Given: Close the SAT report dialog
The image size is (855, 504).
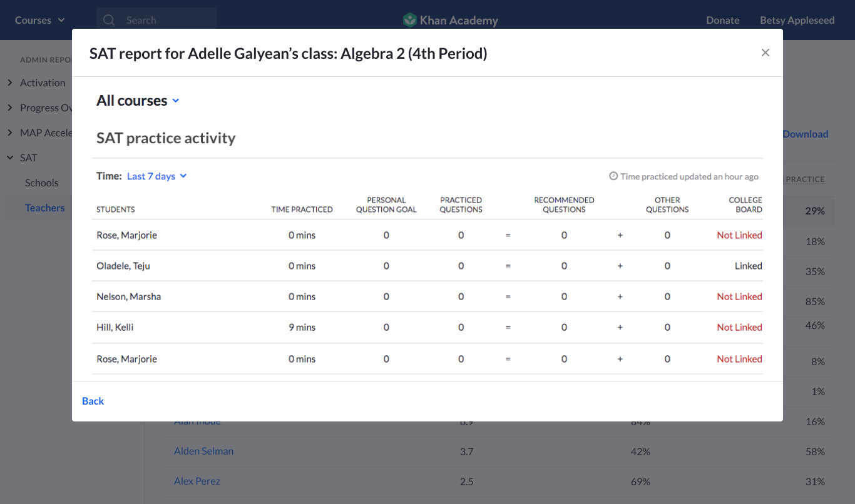Looking at the screenshot, I should pos(765,53).
